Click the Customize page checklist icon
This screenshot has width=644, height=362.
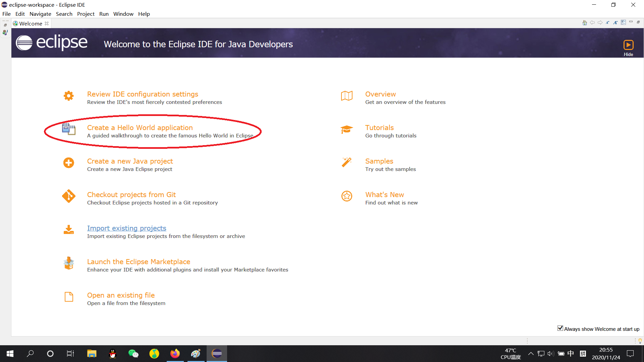(x=623, y=22)
